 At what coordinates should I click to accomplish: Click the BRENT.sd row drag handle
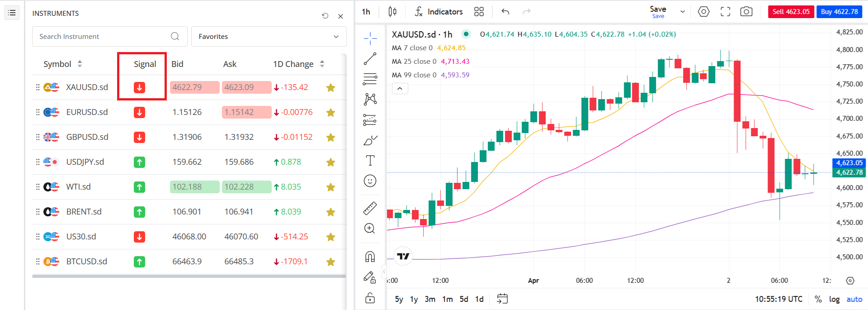(x=38, y=212)
